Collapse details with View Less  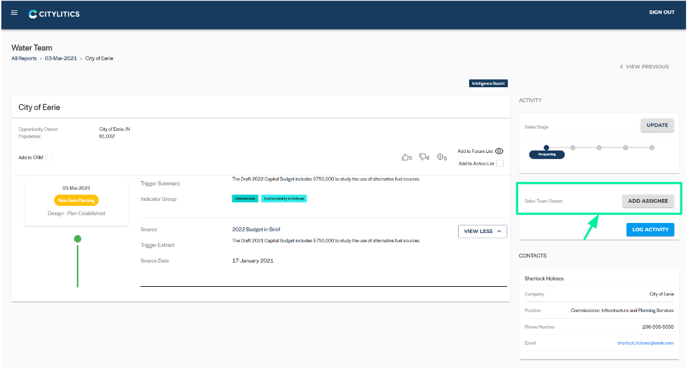(482, 231)
